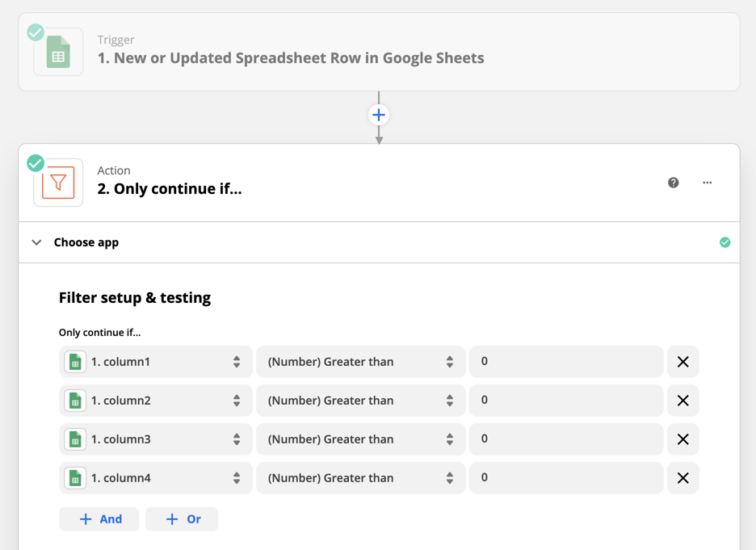Add a step with the plus circle
This screenshot has width=756, height=550.
coord(379,115)
